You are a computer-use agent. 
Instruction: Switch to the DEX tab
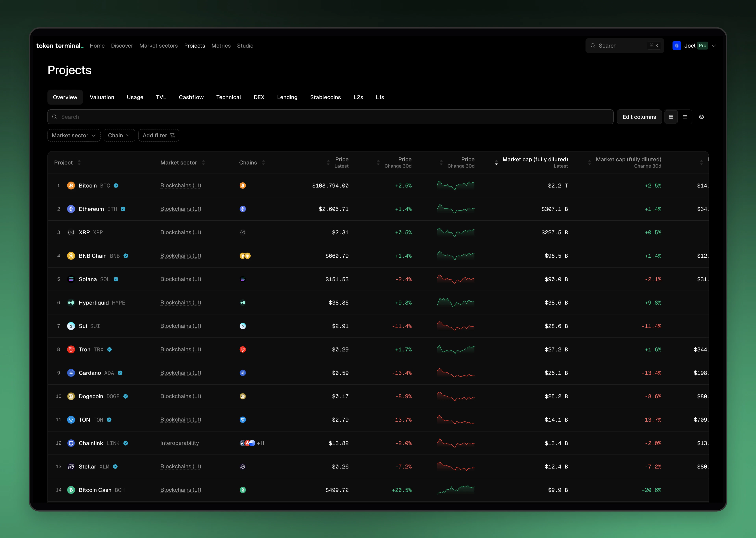tap(259, 97)
